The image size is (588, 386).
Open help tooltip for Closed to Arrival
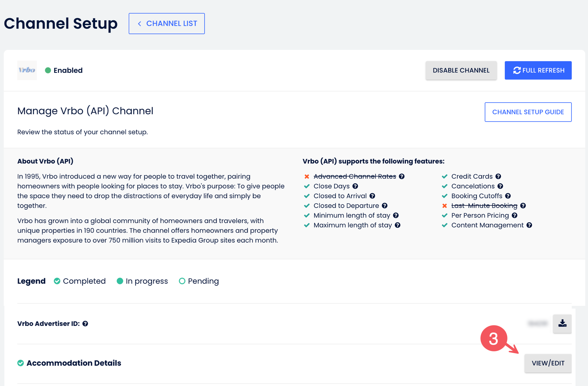[x=372, y=196]
